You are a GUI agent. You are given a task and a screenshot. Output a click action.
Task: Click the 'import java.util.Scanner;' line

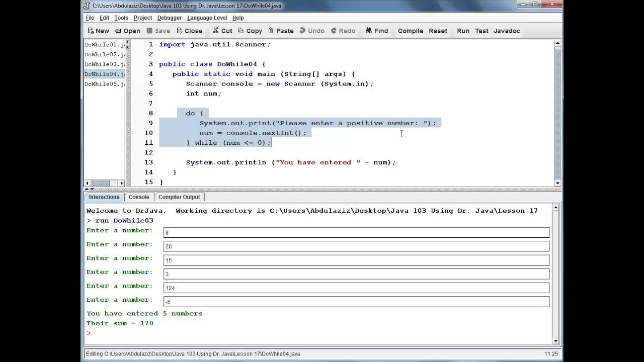point(215,45)
